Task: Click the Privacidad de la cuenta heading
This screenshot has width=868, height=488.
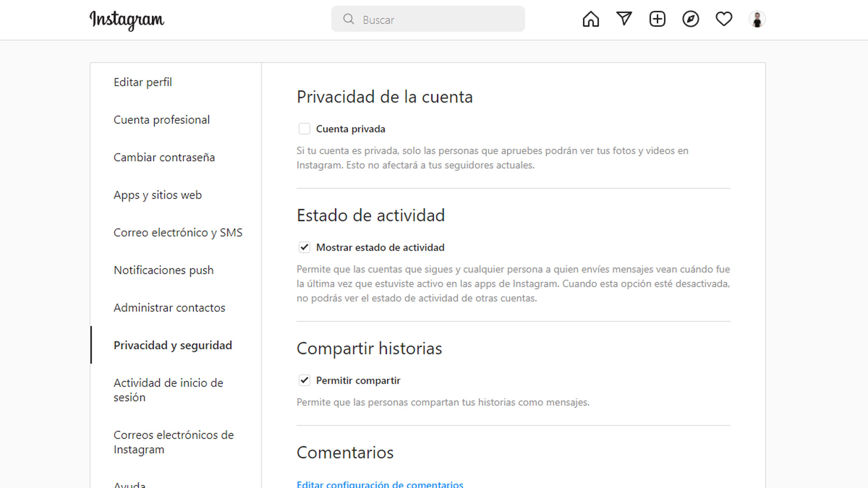Action: 384,97
